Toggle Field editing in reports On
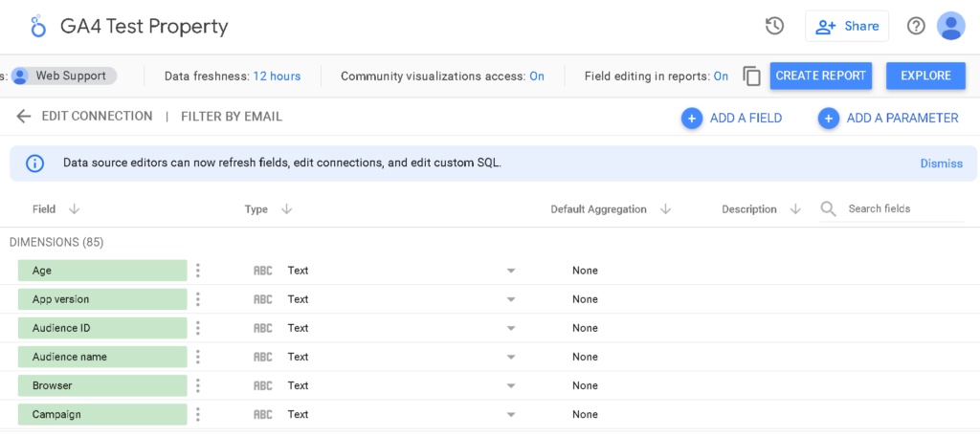This screenshot has height=436, width=980. tap(721, 76)
